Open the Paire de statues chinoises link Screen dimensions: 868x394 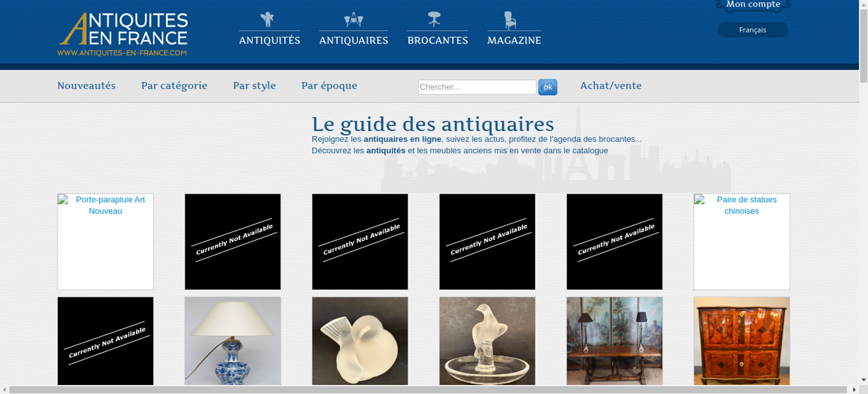[746, 205]
